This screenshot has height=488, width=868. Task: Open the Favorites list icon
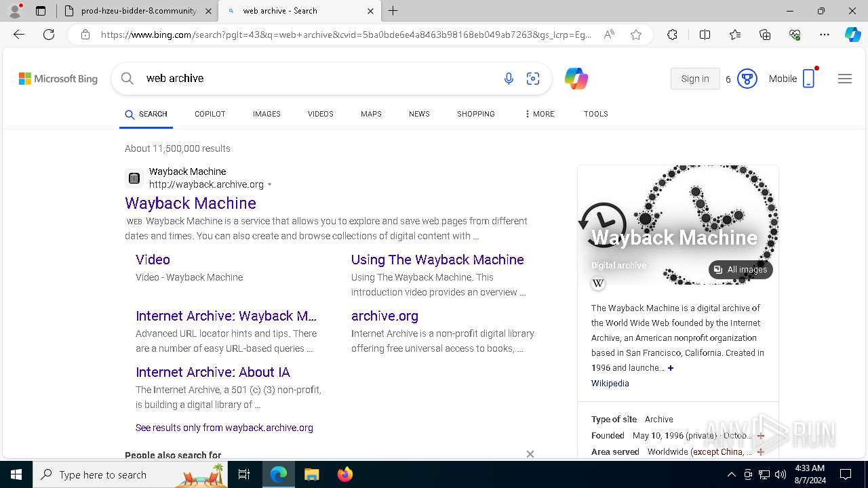[735, 35]
